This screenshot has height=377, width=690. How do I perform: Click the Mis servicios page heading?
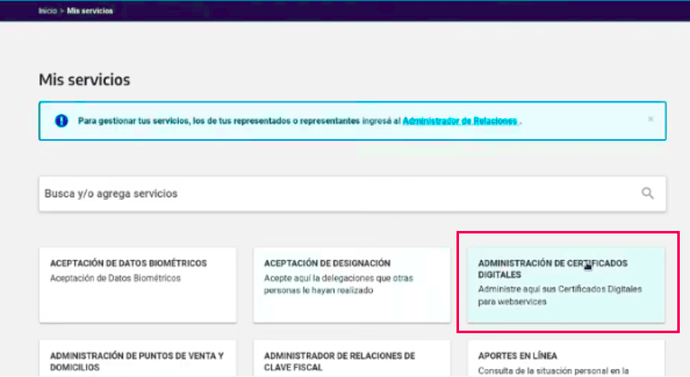[84, 80]
